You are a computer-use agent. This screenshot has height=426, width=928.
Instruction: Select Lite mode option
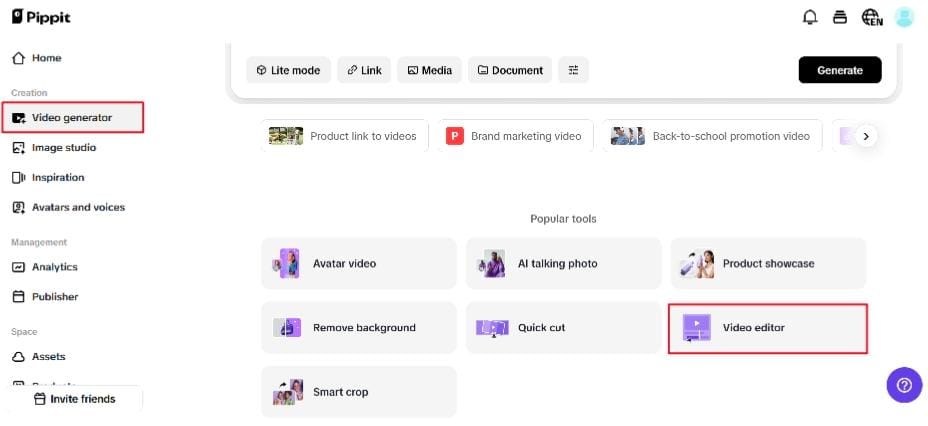288,70
